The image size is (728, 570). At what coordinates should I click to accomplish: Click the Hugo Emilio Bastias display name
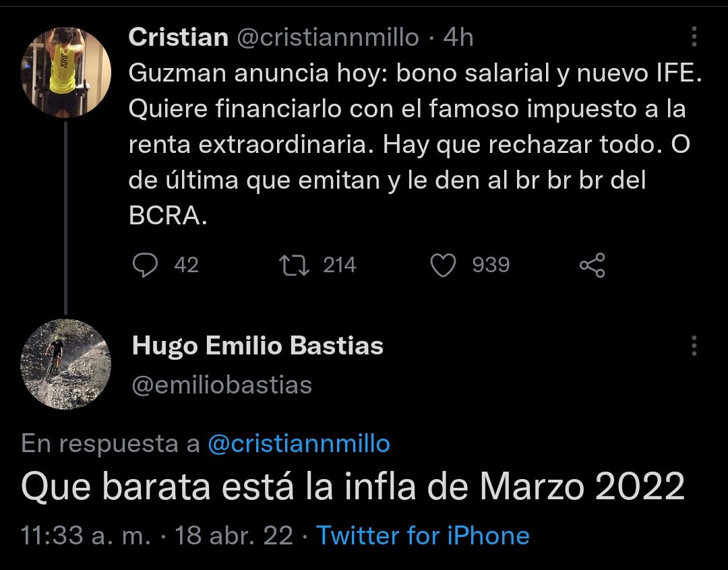[257, 346]
